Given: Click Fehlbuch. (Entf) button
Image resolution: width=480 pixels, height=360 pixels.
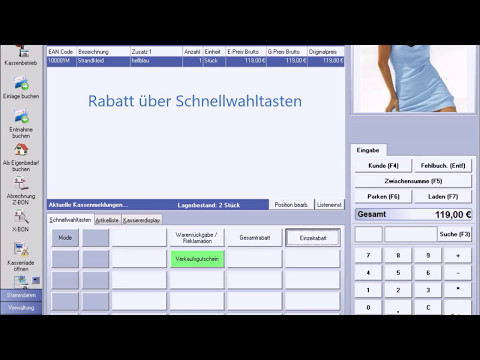Looking at the screenshot, I should [443, 166].
